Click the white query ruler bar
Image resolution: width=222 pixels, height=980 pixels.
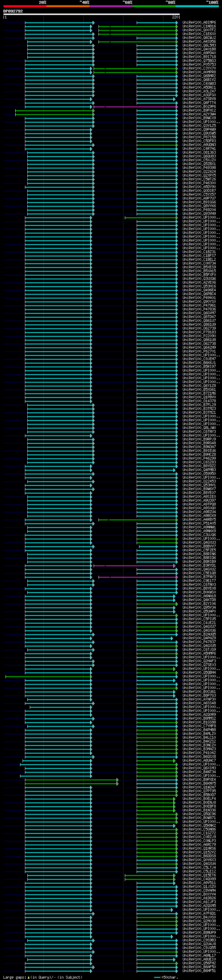(x=92, y=14)
